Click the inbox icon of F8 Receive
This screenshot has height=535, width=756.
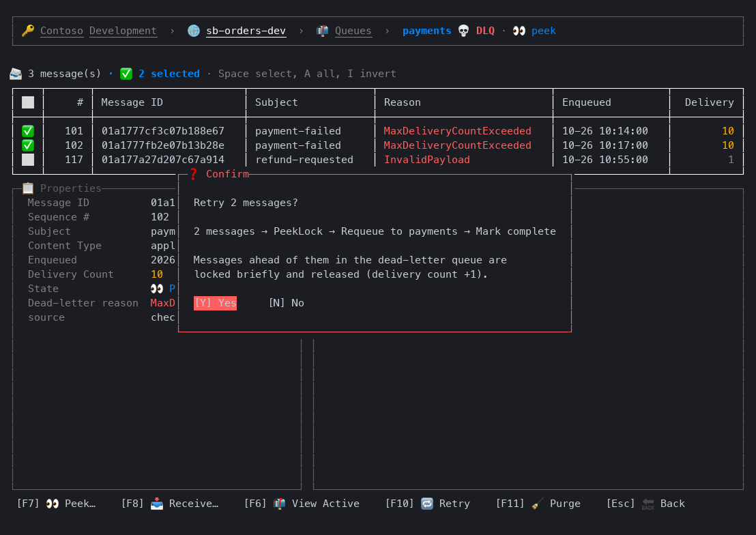[x=157, y=504]
